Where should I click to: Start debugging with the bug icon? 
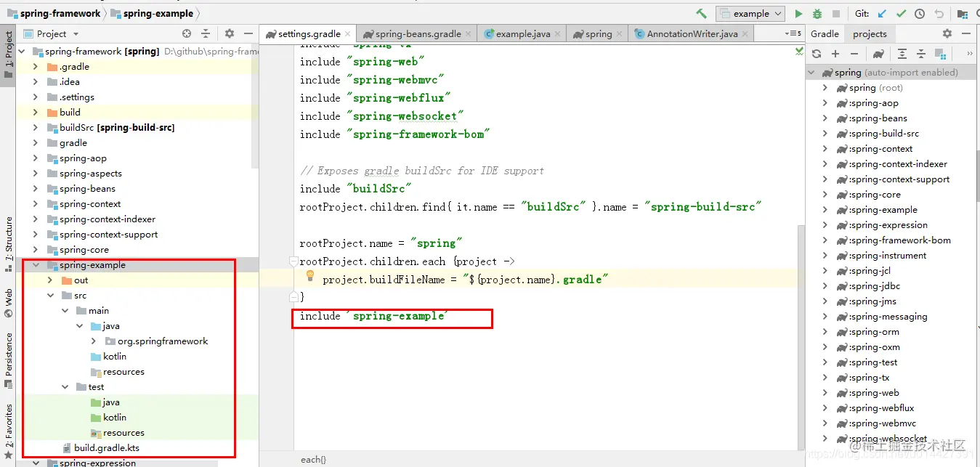pyautogui.click(x=817, y=14)
